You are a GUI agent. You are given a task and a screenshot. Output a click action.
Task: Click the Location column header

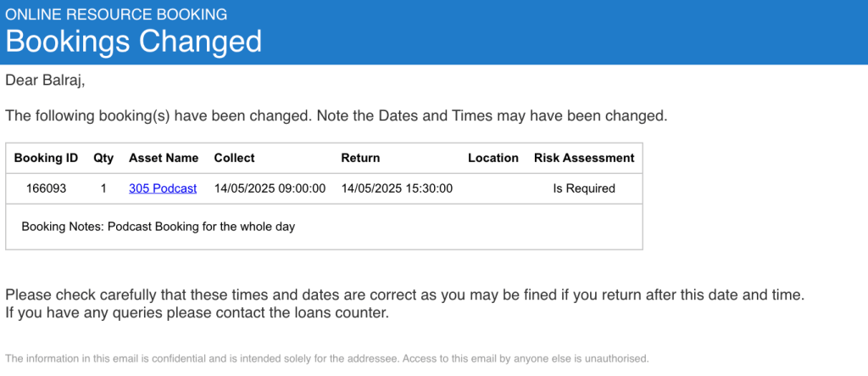click(492, 158)
